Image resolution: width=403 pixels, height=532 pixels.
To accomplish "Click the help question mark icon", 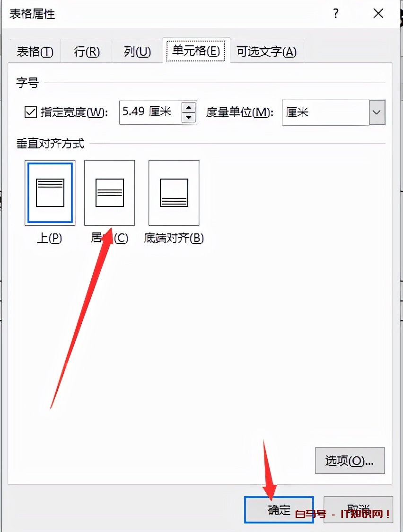I will tap(336, 14).
